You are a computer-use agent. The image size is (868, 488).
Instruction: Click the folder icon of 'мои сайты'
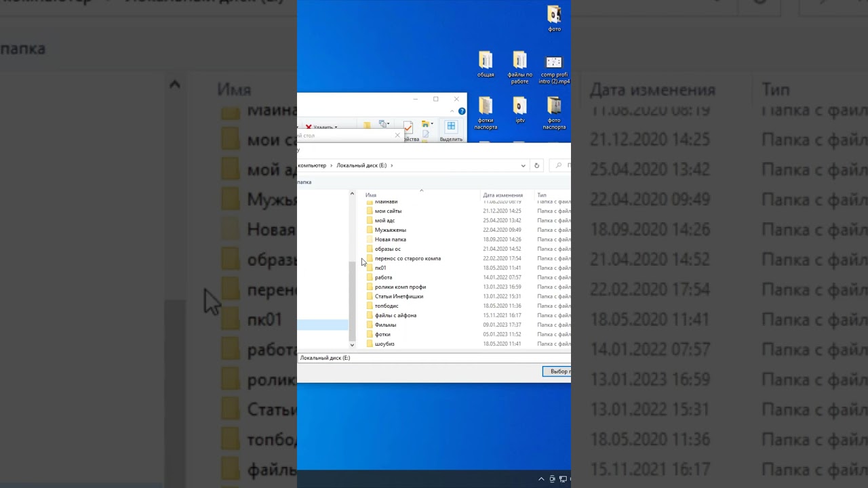pos(370,211)
